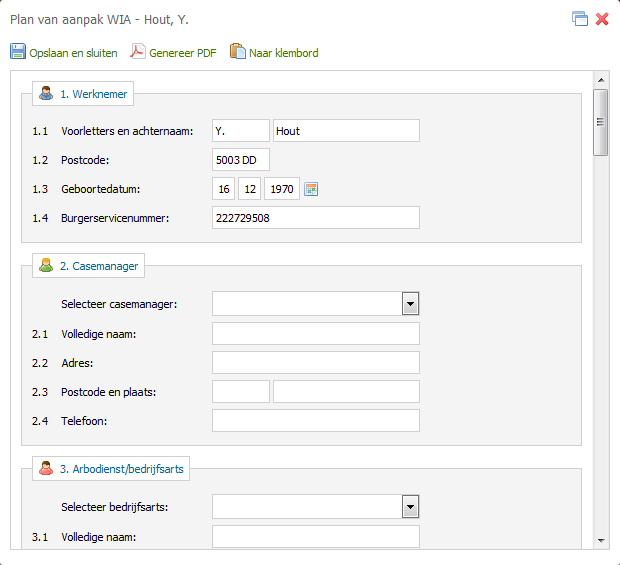Close the Plan van aanpak dialog

(x=602, y=19)
